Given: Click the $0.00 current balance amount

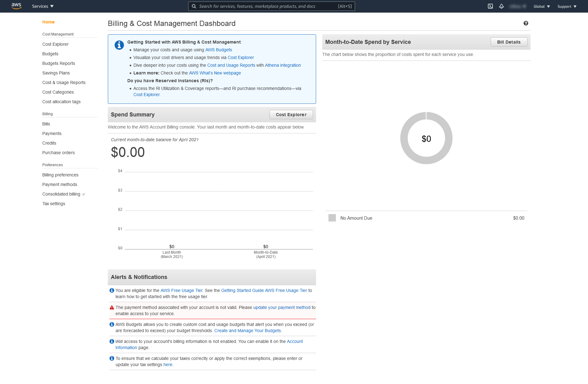Looking at the screenshot, I should pyautogui.click(x=128, y=152).
